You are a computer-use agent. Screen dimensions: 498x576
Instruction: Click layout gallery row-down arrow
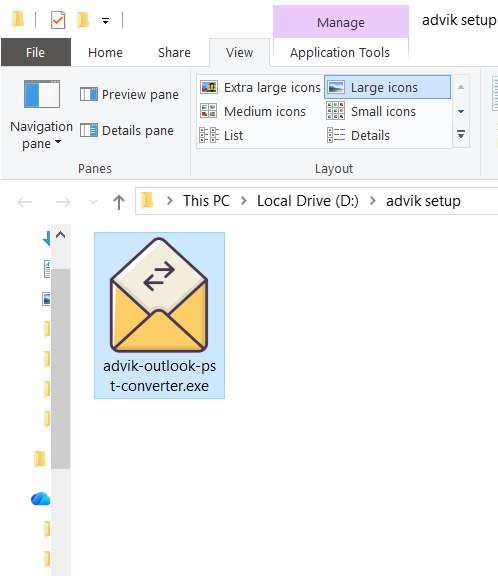point(461,111)
